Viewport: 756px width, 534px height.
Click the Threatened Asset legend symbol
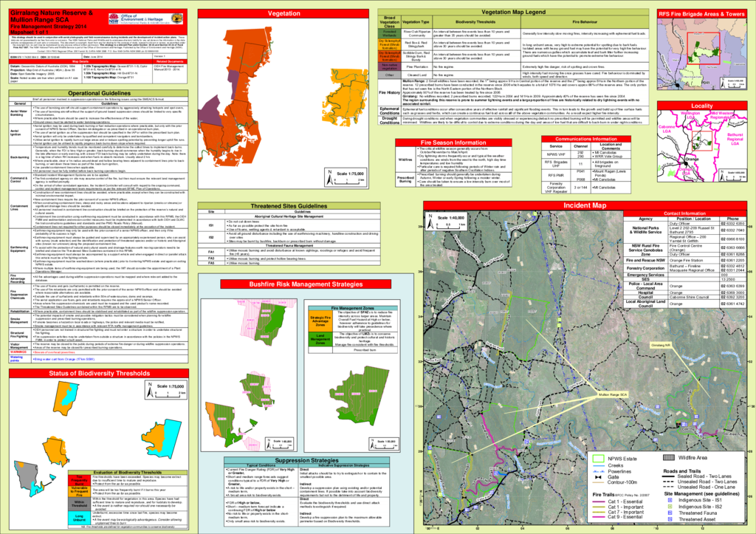[670, 519]
